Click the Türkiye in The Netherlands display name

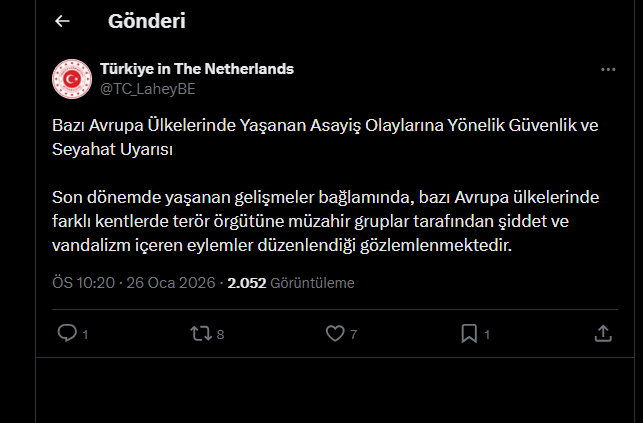(x=197, y=69)
